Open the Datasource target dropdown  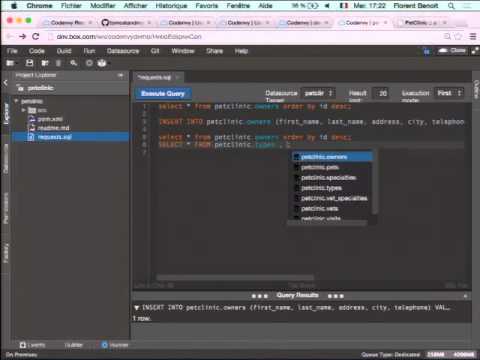pyautogui.click(x=318, y=93)
